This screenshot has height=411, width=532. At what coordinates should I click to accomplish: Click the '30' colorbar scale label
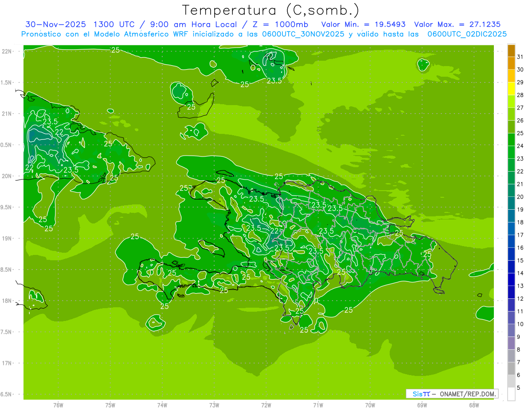coord(520,70)
